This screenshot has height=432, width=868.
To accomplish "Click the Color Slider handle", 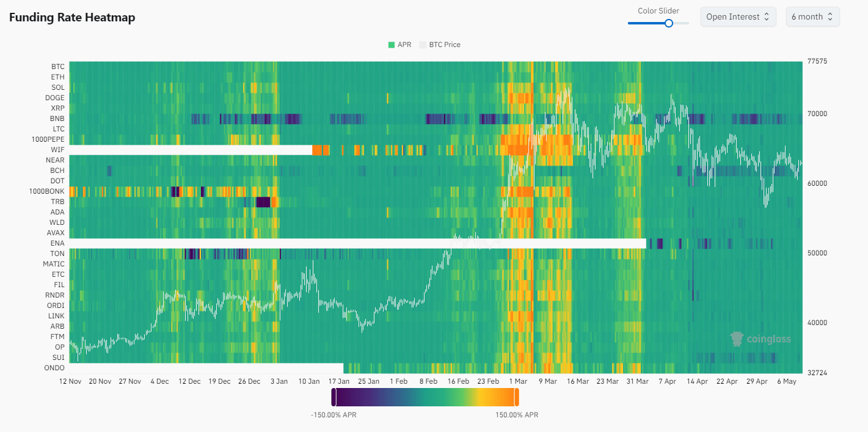I will pos(669,23).
